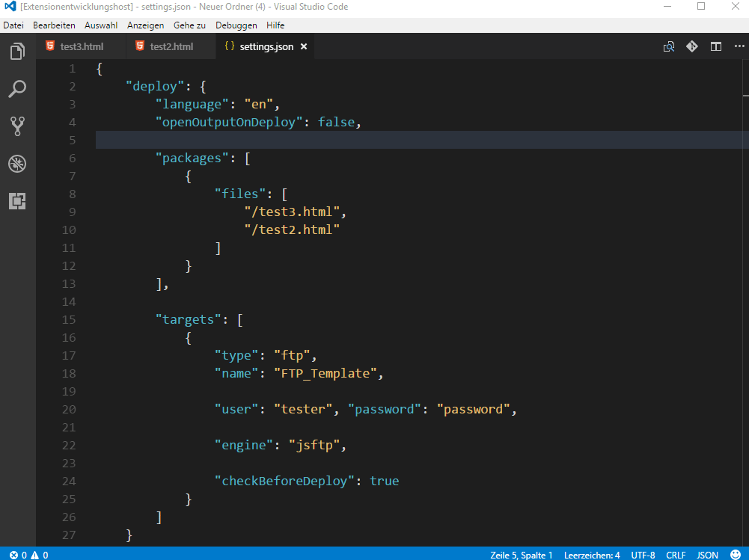Viewport: 749px width, 560px height.
Task: Close the settings.json tab
Action: tap(303, 46)
